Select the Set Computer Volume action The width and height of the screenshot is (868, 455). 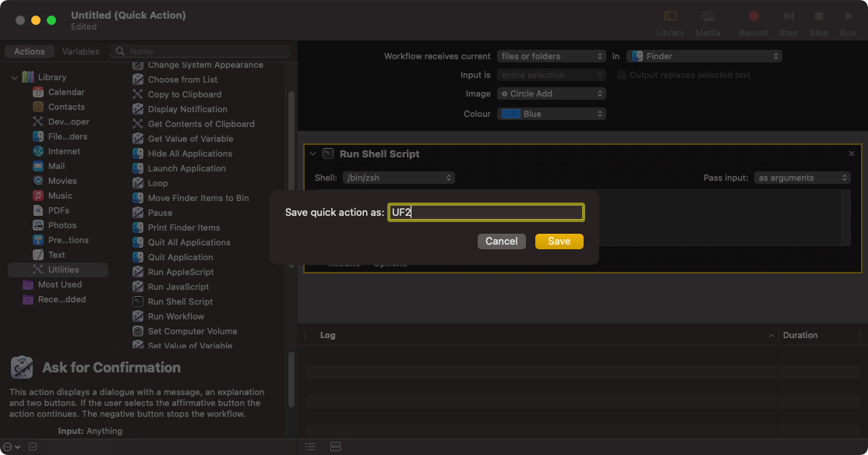pos(192,331)
